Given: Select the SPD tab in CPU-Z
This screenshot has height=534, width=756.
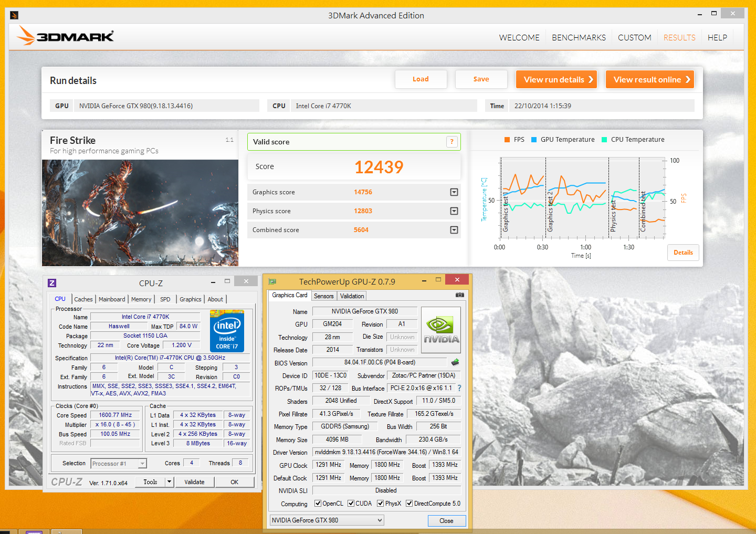Looking at the screenshot, I should pyautogui.click(x=165, y=299).
